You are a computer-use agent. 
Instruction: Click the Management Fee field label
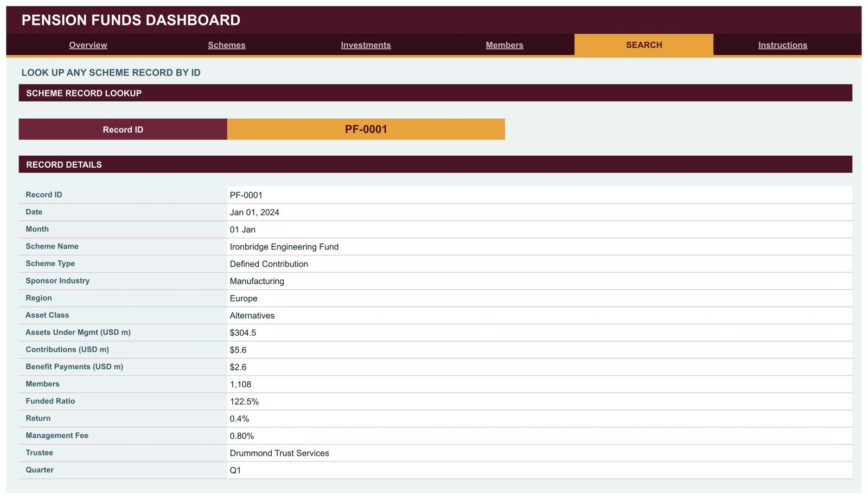point(57,436)
